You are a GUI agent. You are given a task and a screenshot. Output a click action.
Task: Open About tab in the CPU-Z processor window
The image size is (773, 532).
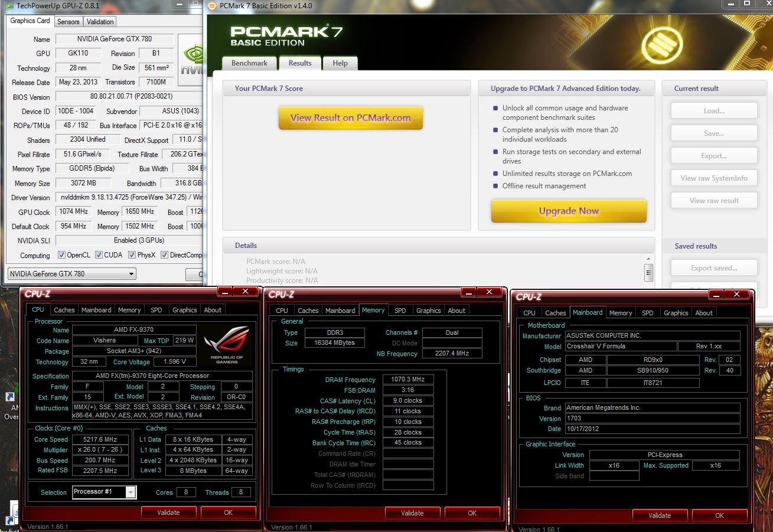coord(213,310)
